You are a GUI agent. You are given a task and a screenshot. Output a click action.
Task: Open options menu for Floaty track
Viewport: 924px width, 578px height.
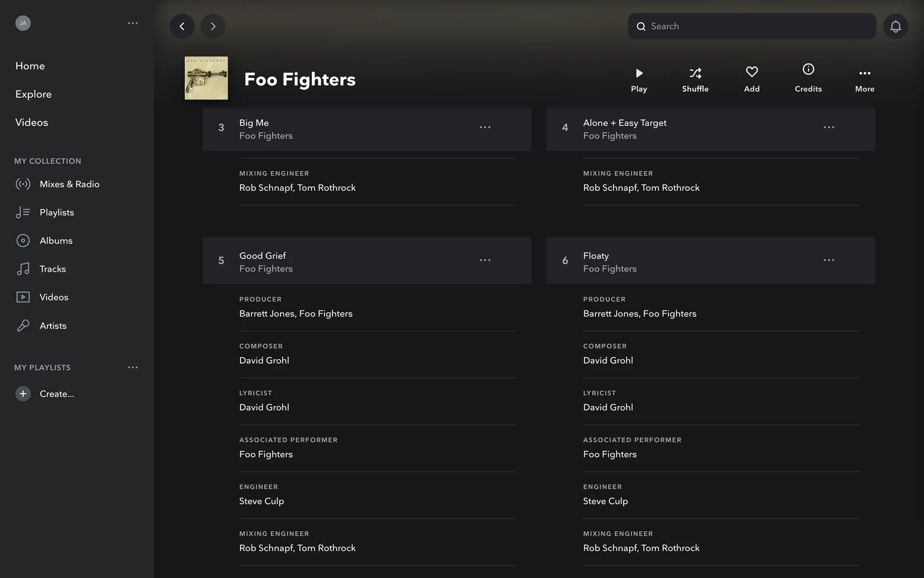(x=828, y=260)
